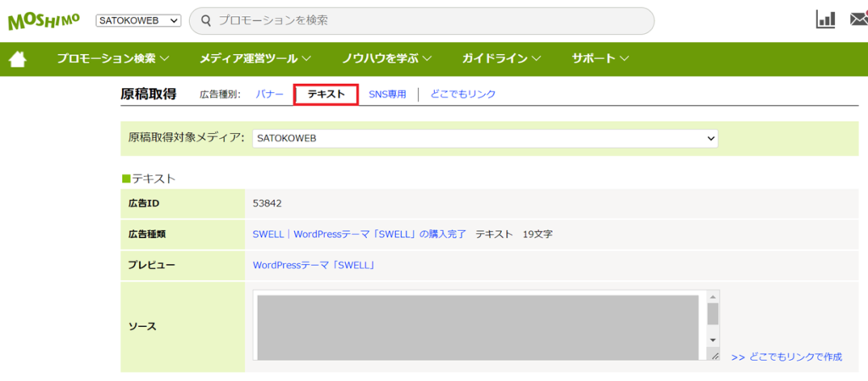868x381 pixels.
Task: Open the 原稿取得対象メディア dropdown
Action: [485, 139]
